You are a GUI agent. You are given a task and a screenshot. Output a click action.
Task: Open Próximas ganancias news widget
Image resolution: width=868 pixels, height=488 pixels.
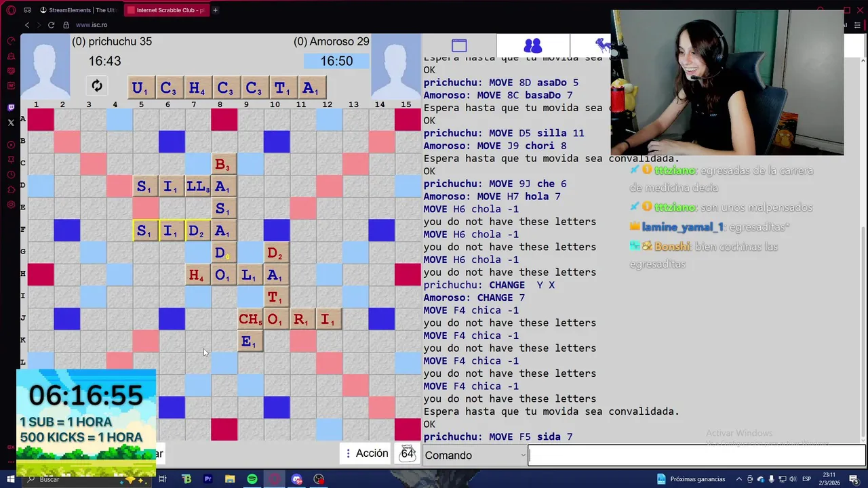click(692, 479)
